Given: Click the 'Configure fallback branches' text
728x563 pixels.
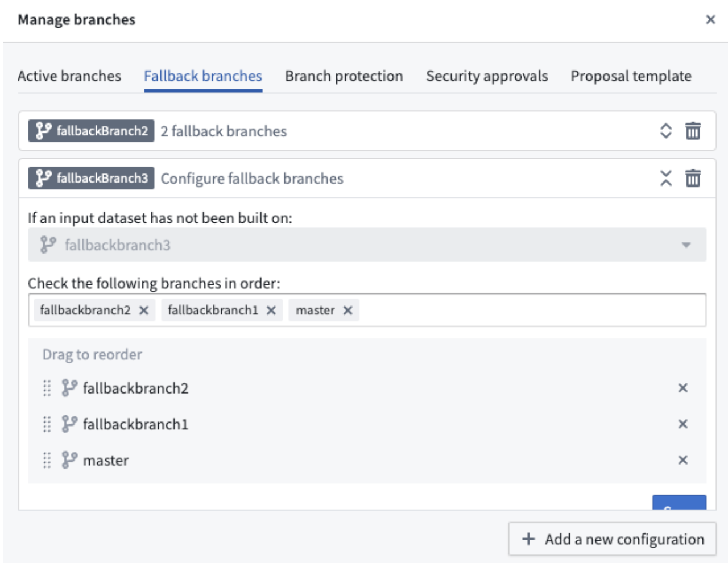Looking at the screenshot, I should tap(252, 179).
